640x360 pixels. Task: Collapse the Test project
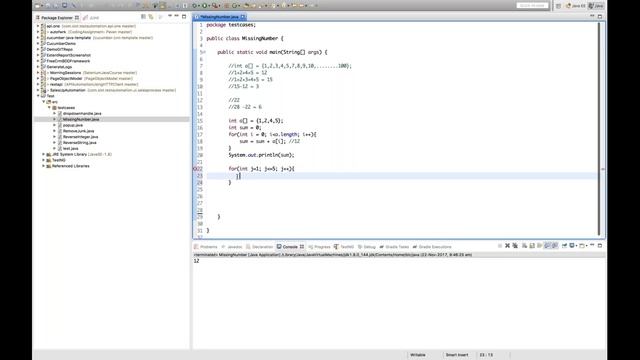point(38,96)
